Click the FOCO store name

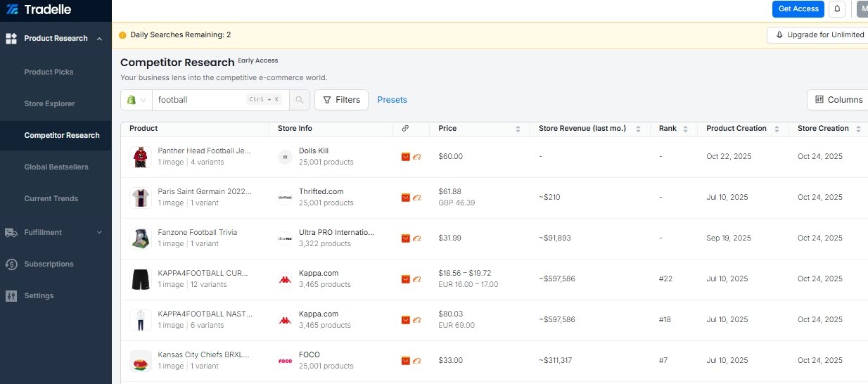309,354
